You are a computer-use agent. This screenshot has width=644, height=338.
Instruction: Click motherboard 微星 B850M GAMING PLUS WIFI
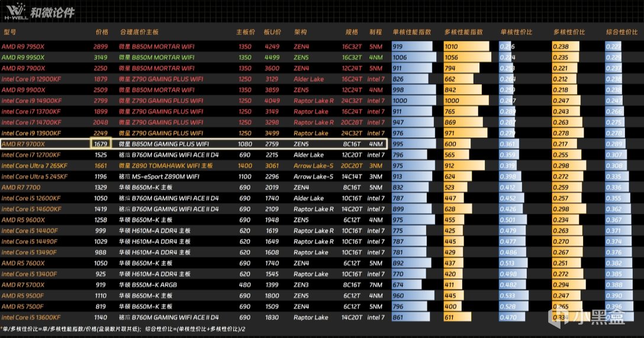click(x=165, y=144)
